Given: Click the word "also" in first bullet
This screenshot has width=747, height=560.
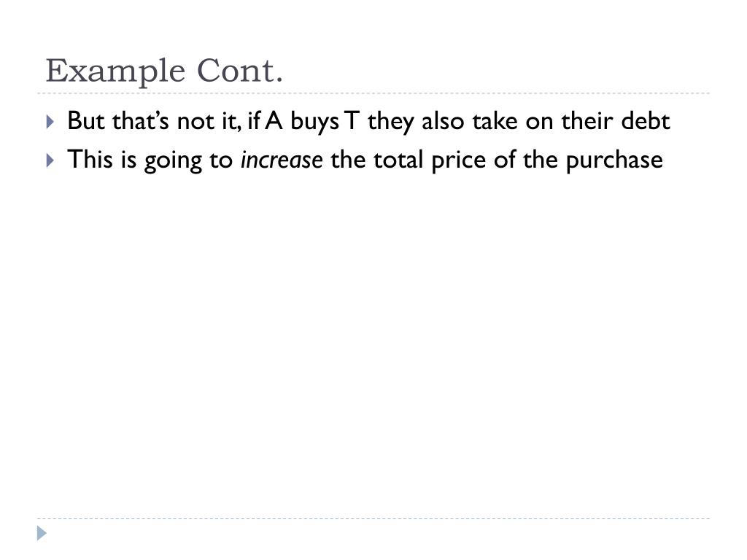Looking at the screenshot, I should click(x=443, y=121).
